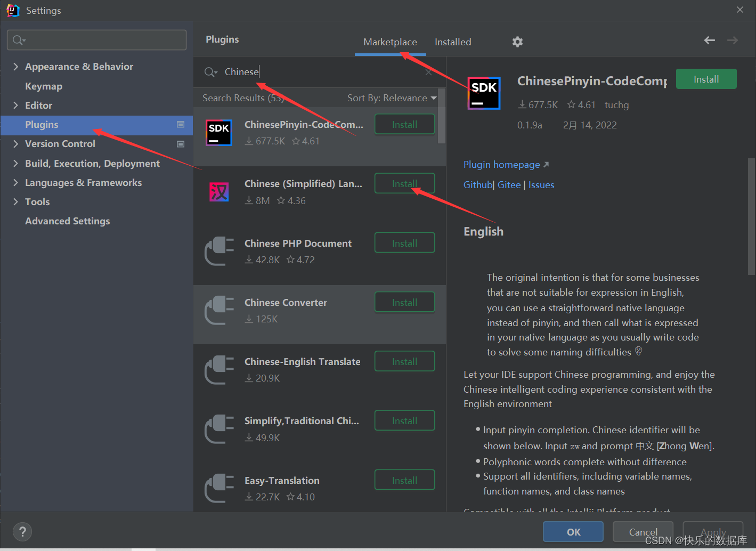Switch to the Installed tab
Screen dimensions: 756x551
pos(453,42)
